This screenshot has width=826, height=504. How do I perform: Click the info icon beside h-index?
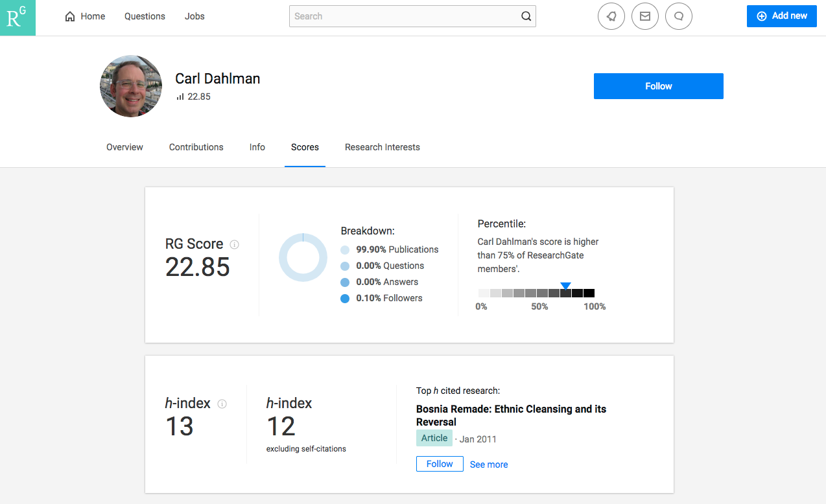point(222,404)
